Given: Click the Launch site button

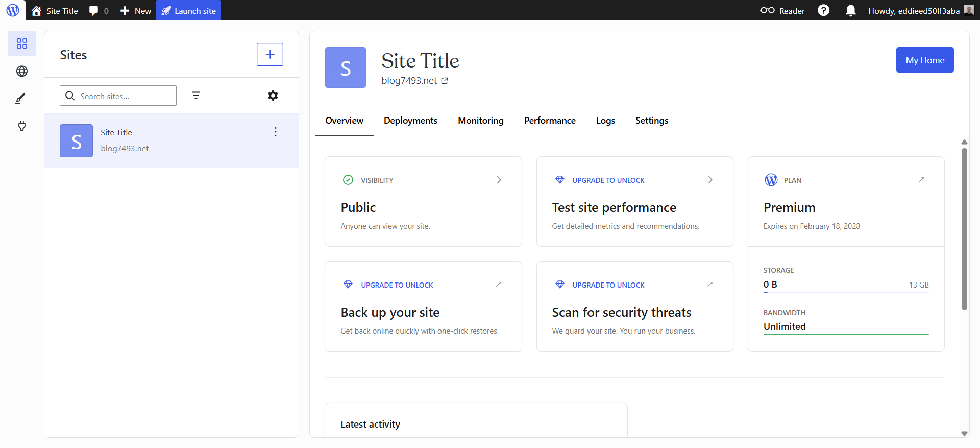Looking at the screenshot, I should 188,11.
